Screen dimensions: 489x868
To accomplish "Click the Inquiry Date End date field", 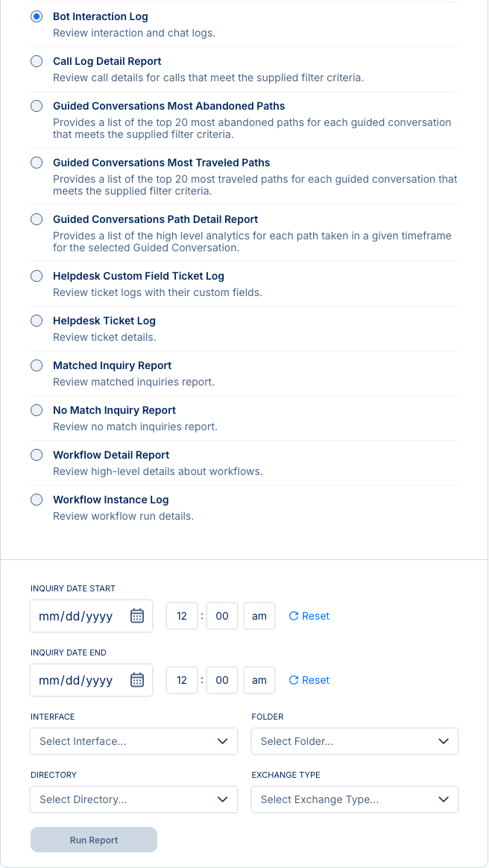I will click(x=76, y=680).
